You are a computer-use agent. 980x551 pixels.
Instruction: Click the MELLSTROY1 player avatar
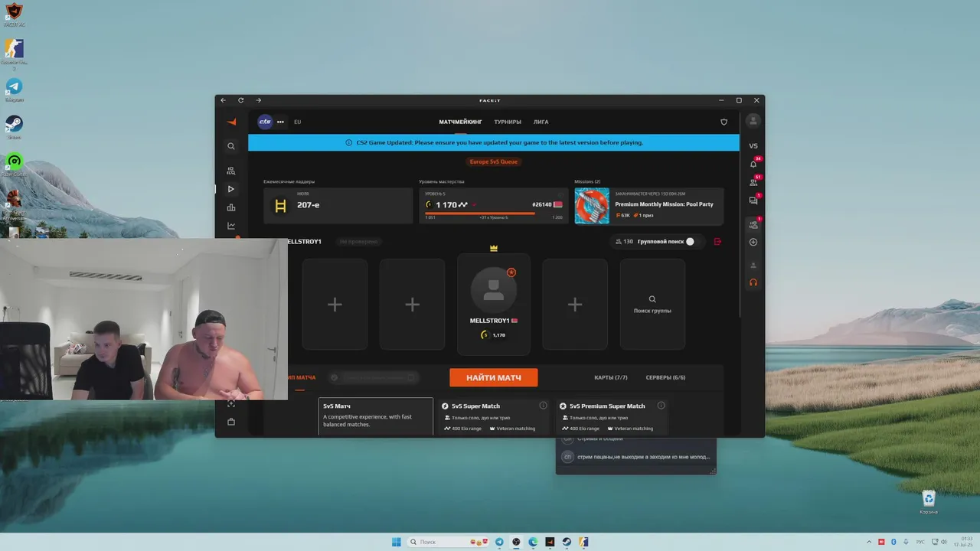494,291
